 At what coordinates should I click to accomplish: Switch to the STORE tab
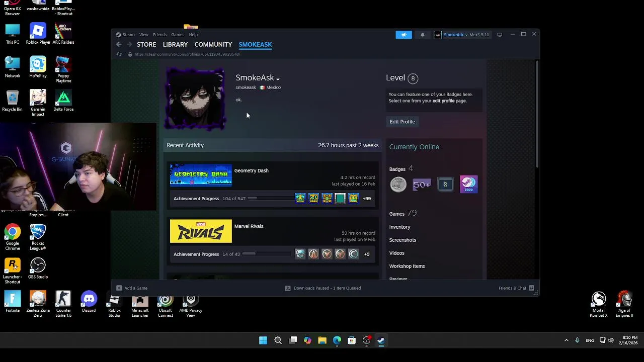pyautogui.click(x=146, y=45)
